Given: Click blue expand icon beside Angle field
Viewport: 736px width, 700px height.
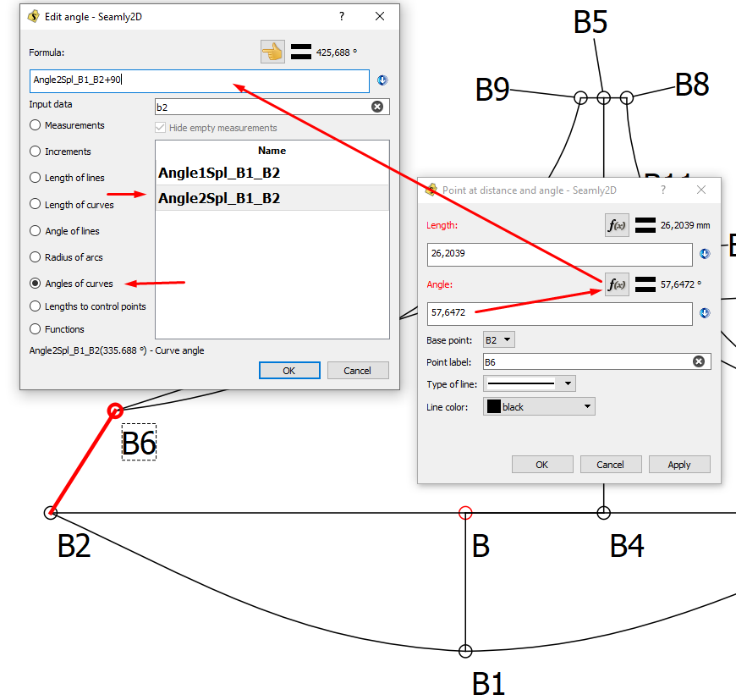Looking at the screenshot, I should [705, 313].
